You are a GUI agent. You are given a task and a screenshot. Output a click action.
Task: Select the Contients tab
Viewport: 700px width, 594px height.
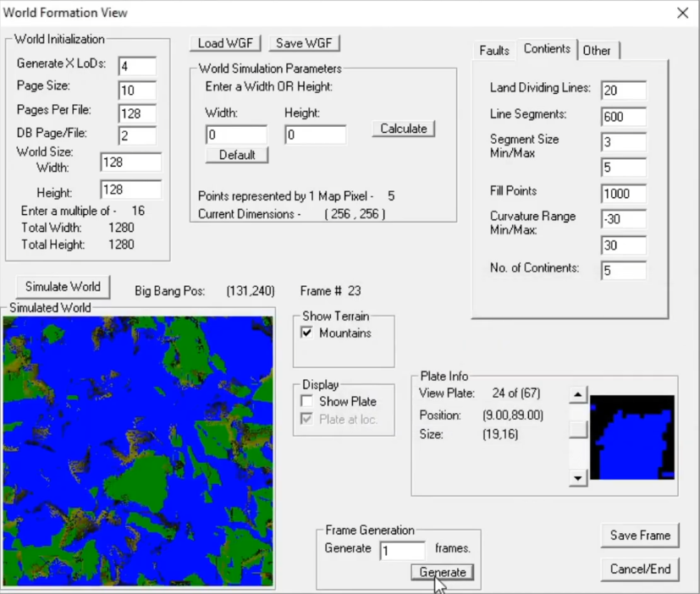coord(547,49)
